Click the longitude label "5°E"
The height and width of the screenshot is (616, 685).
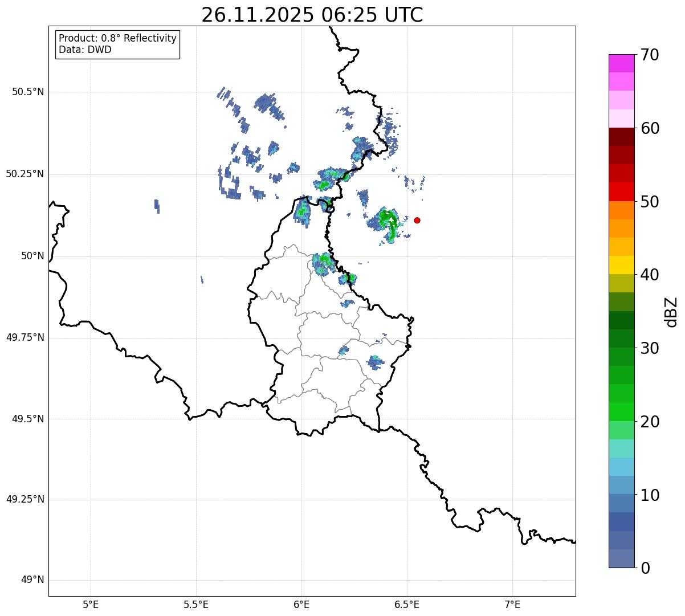(91, 604)
